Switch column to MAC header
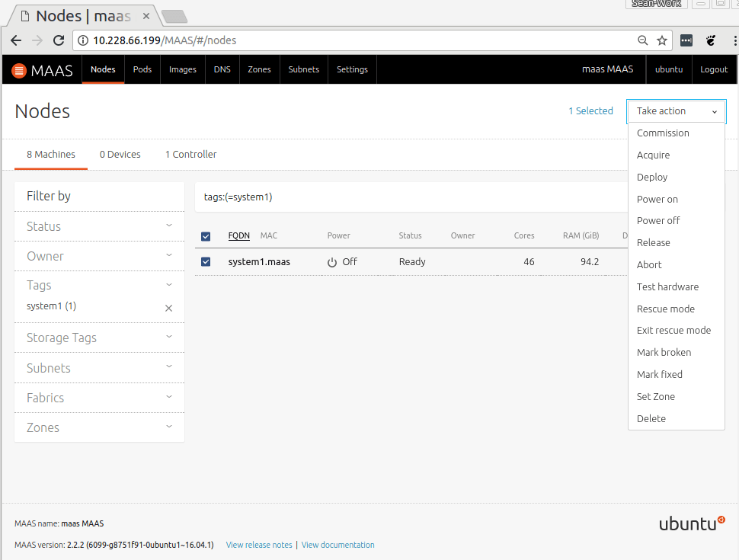Viewport: 739px width, 560px height. (x=269, y=235)
